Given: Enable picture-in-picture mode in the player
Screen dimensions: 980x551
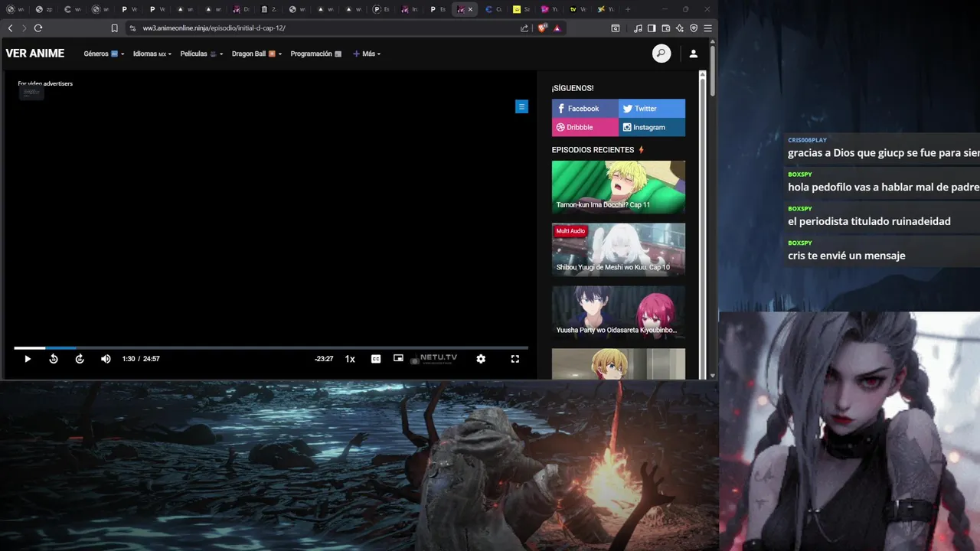Looking at the screenshot, I should 398,358.
